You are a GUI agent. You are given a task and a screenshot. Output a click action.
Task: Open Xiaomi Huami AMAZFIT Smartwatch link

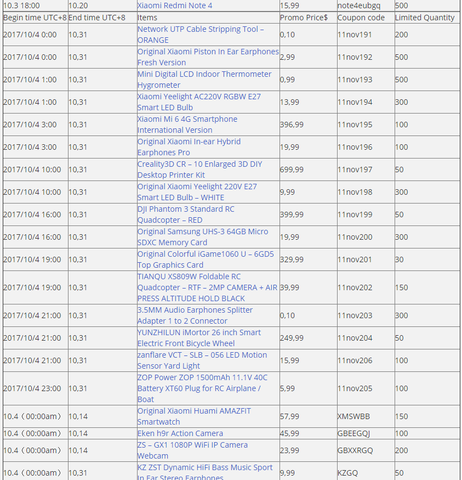194,416
